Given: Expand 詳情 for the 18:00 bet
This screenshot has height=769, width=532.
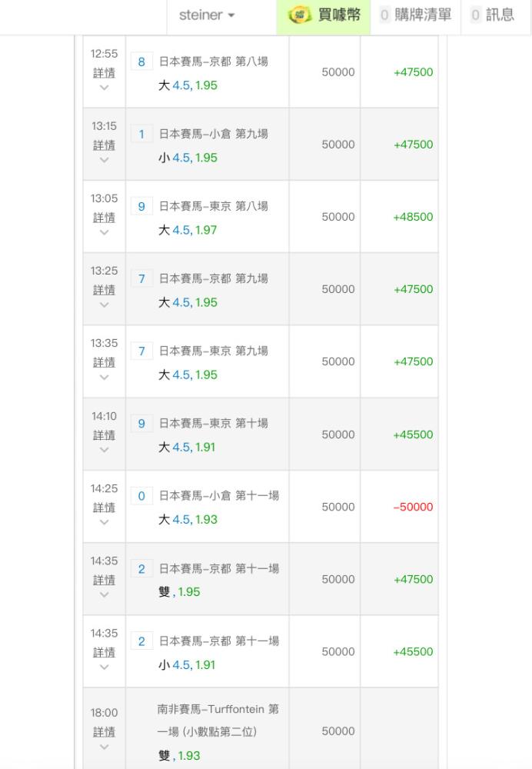Looking at the screenshot, I should click(104, 732).
